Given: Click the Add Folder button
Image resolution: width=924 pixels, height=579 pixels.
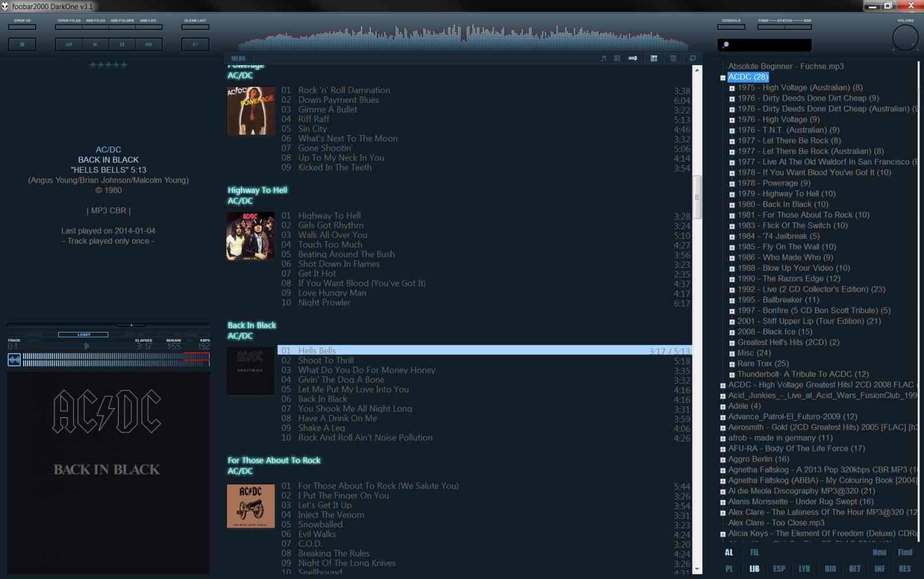Looking at the screenshot, I should (x=122, y=27).
